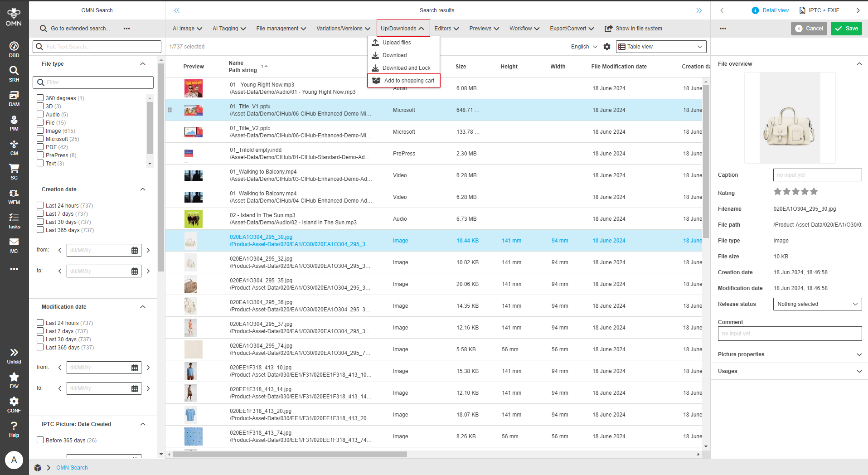Click the Full Text Search input field

pyautogui.click(x=97, y=46)
